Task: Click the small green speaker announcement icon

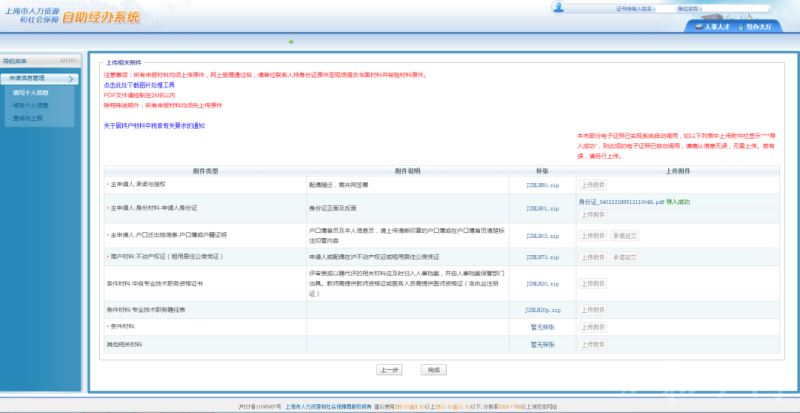Action: click(x=291, y=42)
